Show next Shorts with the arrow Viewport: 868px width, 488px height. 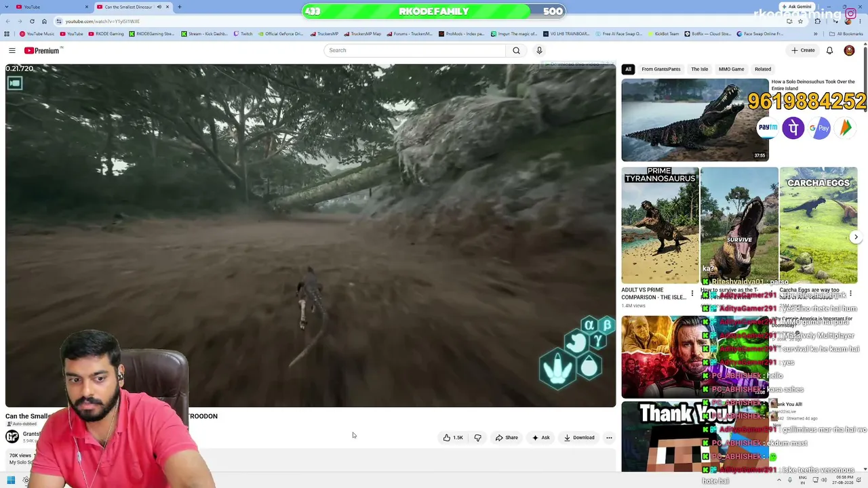click(x=856, y=237)
